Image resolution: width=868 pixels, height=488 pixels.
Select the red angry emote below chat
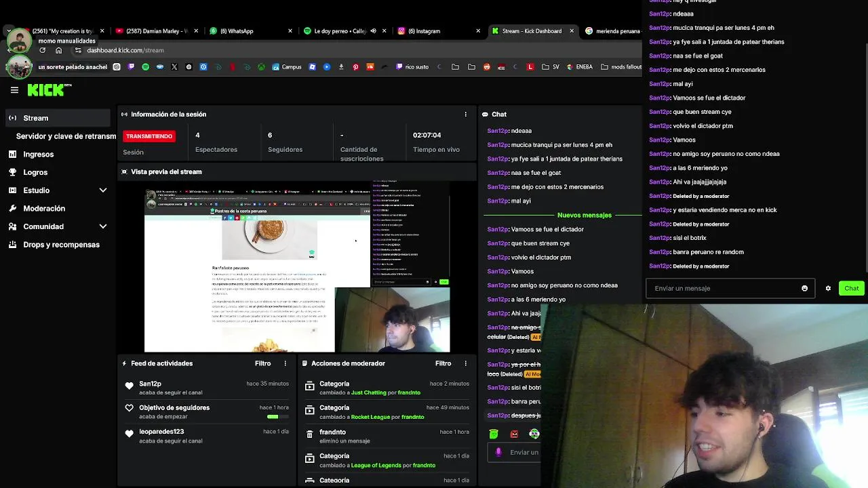click(514, 434)
